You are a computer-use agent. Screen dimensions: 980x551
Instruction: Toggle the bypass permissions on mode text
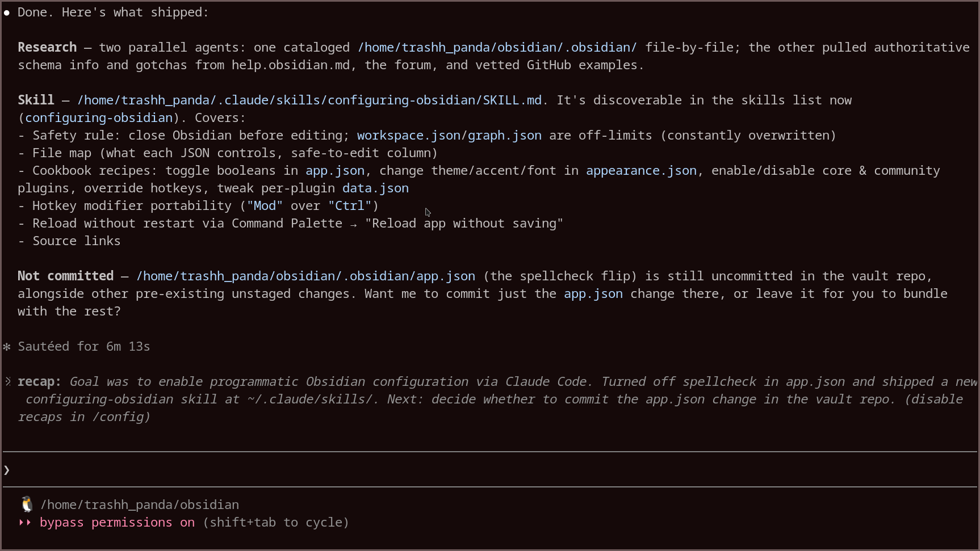[117, 522]
